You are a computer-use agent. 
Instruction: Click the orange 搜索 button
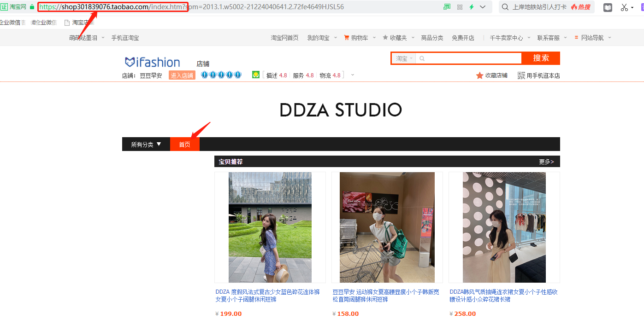coord(541,58)
